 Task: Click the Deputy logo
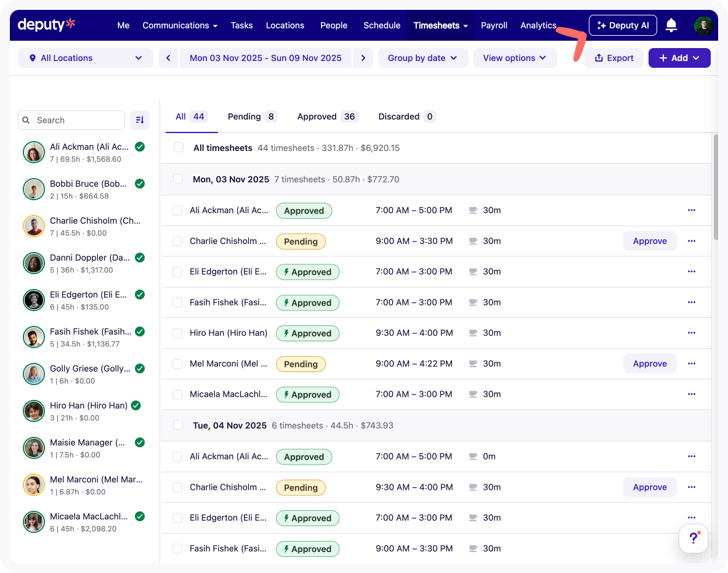[46, 25]
